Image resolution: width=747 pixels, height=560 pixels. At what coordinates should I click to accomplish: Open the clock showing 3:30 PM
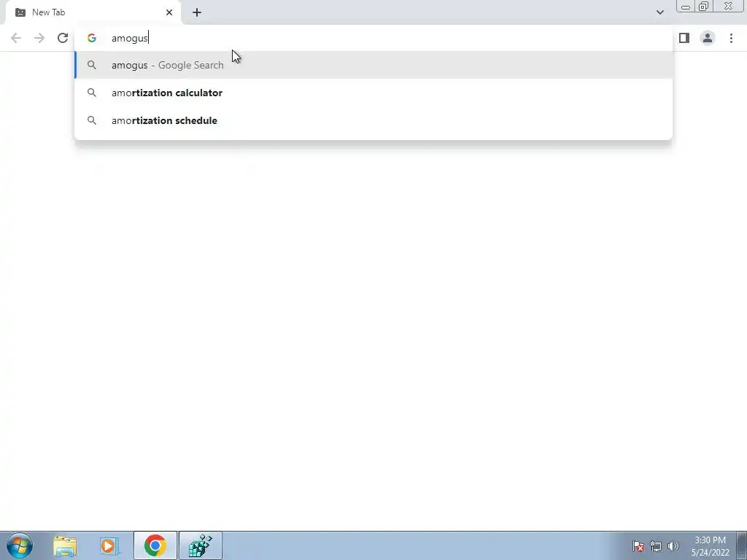click(710, 546)
